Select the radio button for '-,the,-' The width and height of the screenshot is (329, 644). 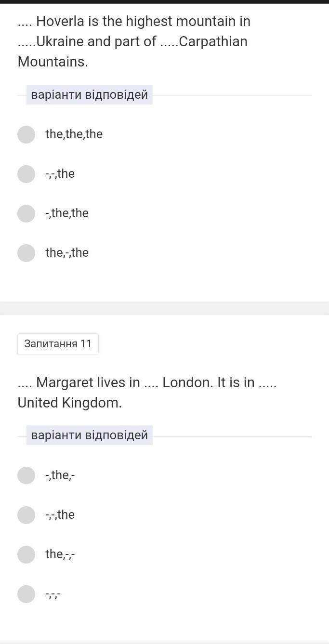coord(26,475)
